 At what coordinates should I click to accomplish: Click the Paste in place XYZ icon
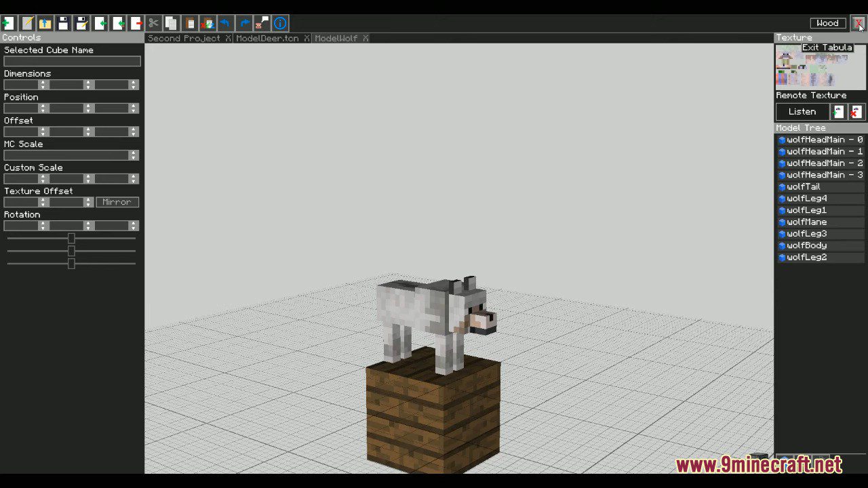tap(208, 23)
